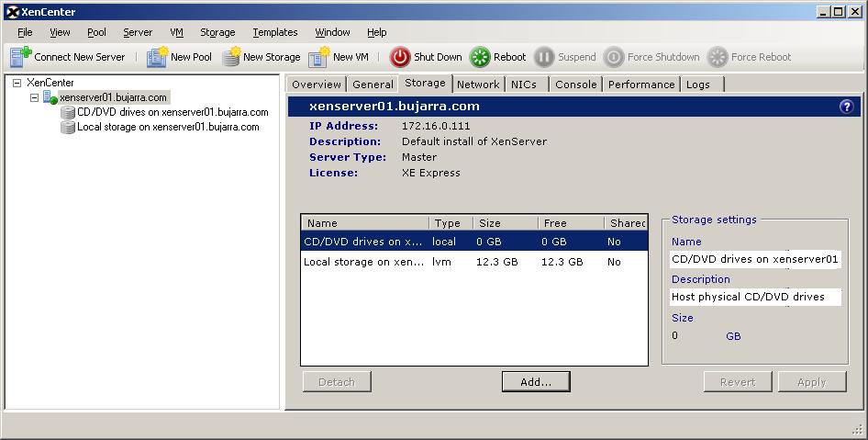The image size is (868, 440).
Task: Click the CD/DVD drives storage icon in tree
Action: (68, 112)
